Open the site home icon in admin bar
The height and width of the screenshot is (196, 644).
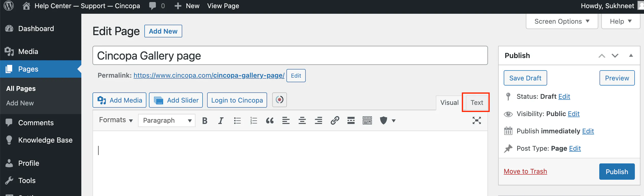[x=26, y=6]
